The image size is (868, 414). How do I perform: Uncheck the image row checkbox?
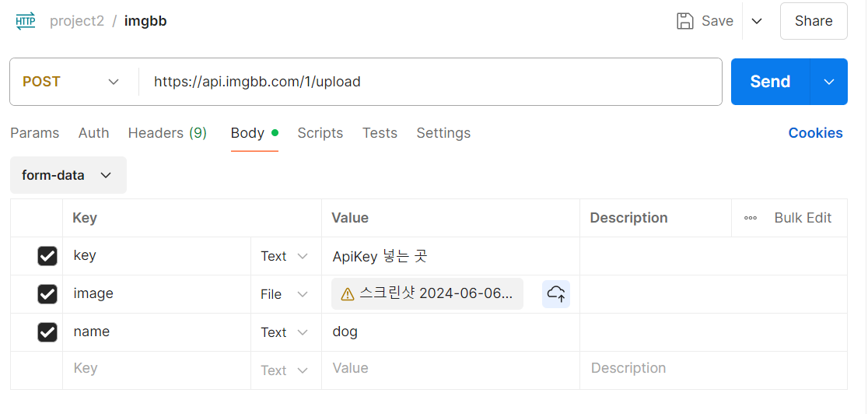click(47, 293)
